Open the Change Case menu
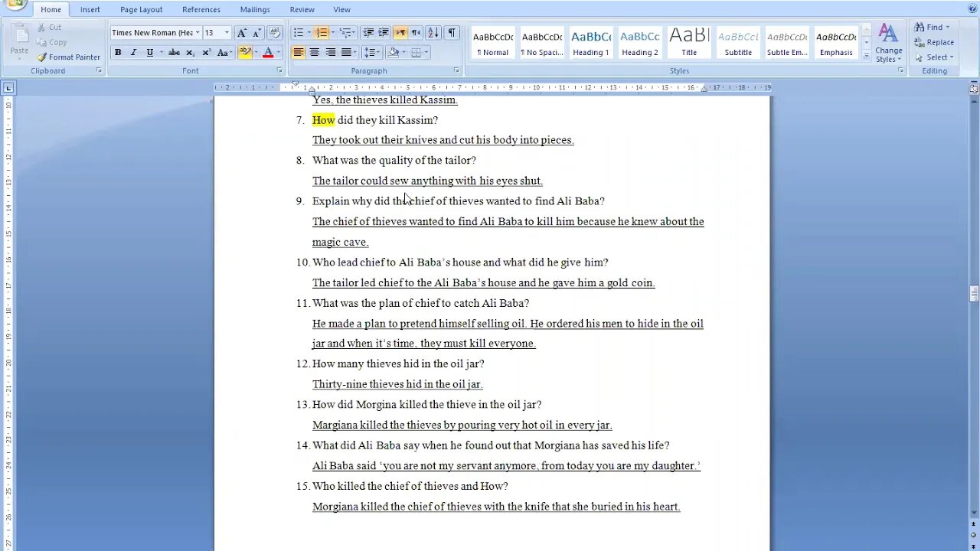This screenshot has height=551, width=980. [x=224, y=53]
